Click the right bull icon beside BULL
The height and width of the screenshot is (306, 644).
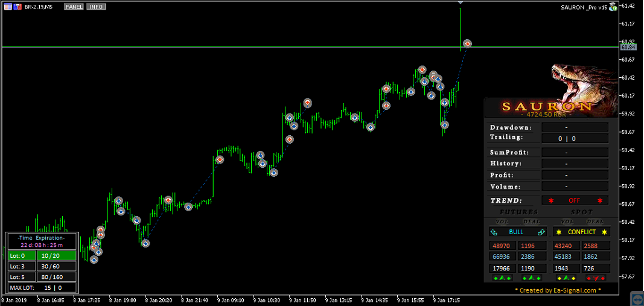pyautogui.click(x=541, y=232)
